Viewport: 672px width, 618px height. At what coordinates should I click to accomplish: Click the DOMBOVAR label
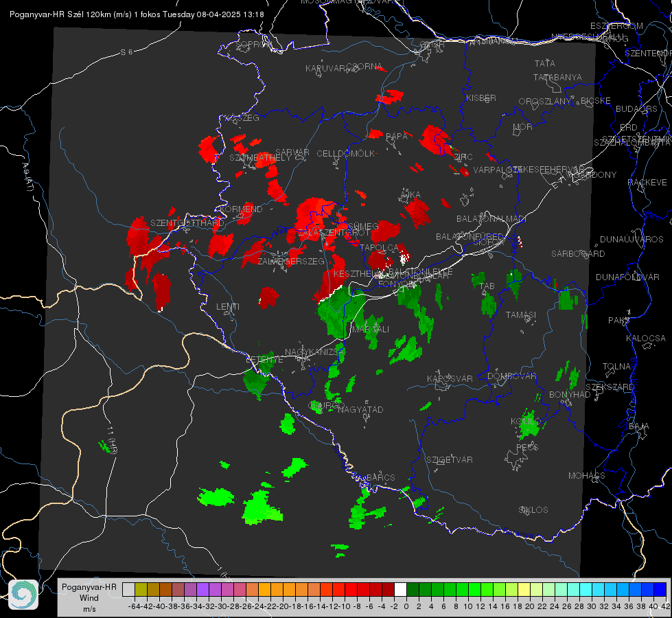[x=511, y=376]
